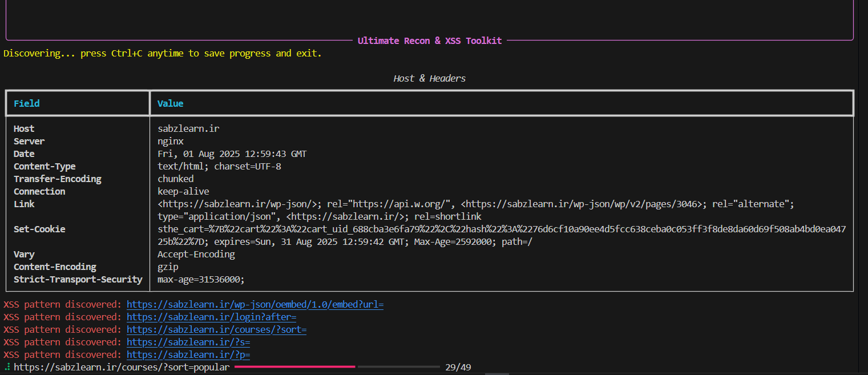Click the application/json shortlink line of Link value
The width and height of the screenshot is (868, 375).
click(320, 217)
